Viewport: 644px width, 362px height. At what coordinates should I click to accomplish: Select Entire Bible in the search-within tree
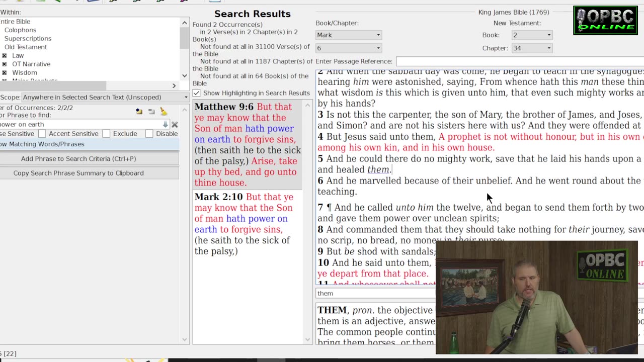coord(15,21)
